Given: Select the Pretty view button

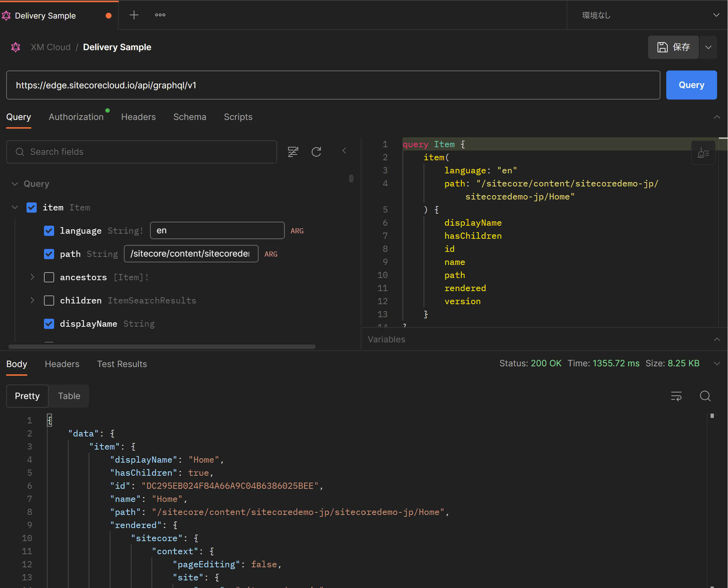Looking at the screenshot, I should coord(27,396).
